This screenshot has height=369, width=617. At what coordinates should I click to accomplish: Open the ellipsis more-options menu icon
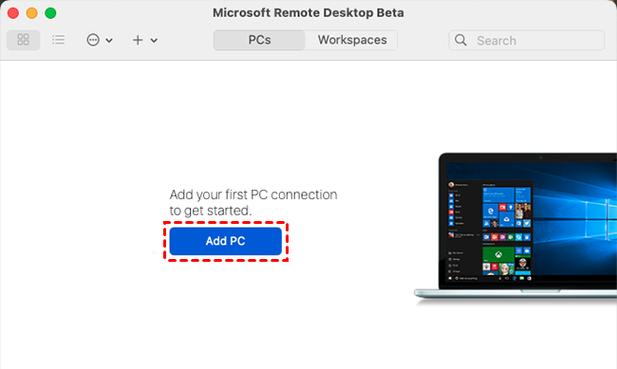[93, 40]
